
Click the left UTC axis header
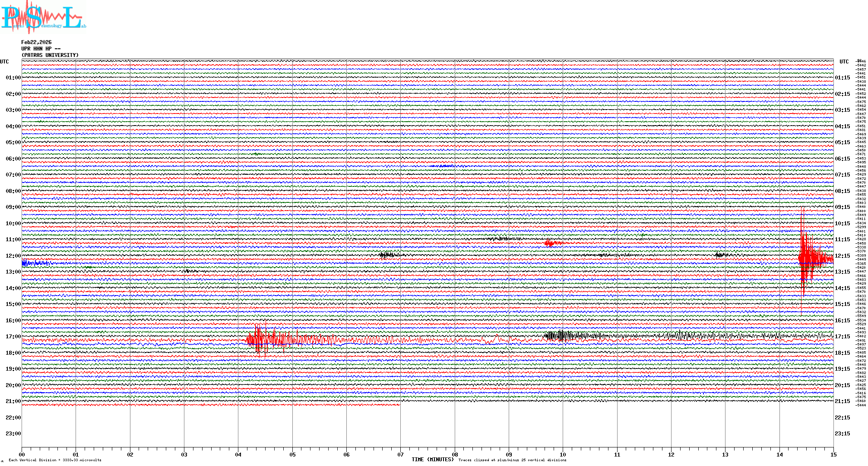click(4, 62)
